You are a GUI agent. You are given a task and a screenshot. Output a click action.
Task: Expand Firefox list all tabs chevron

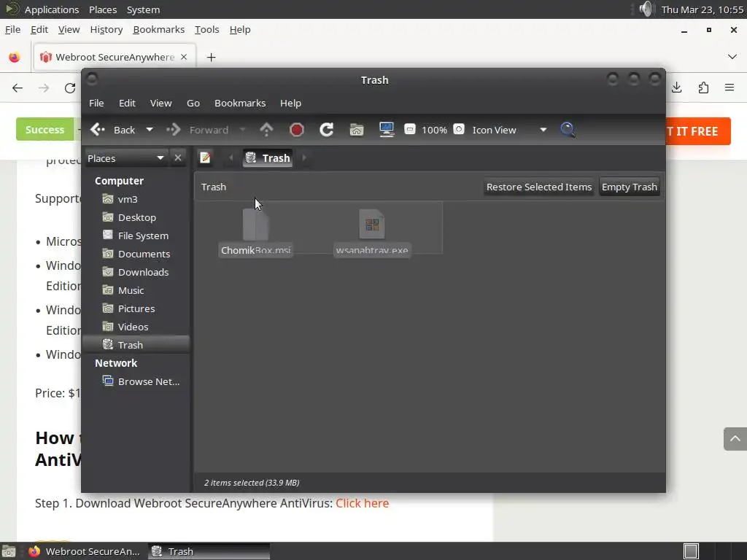[732, 57]
